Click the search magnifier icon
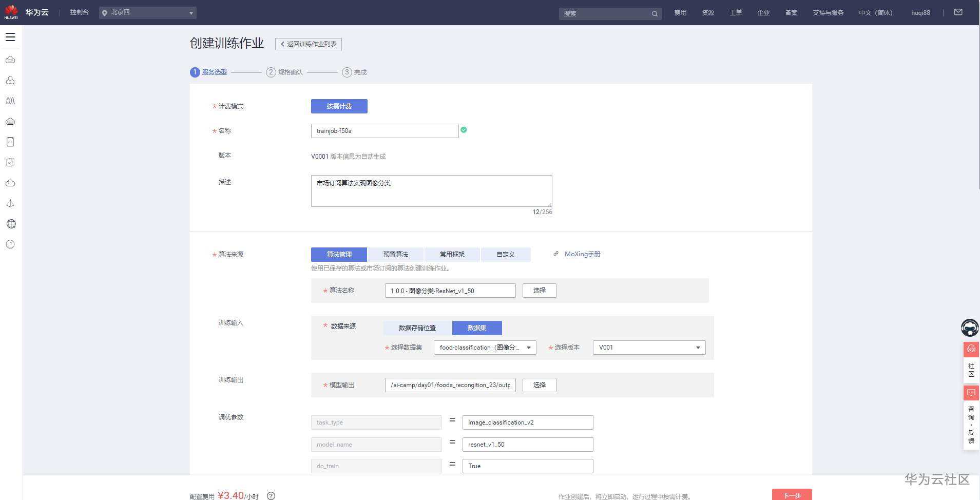980x500 pixels. click(655, 14)
